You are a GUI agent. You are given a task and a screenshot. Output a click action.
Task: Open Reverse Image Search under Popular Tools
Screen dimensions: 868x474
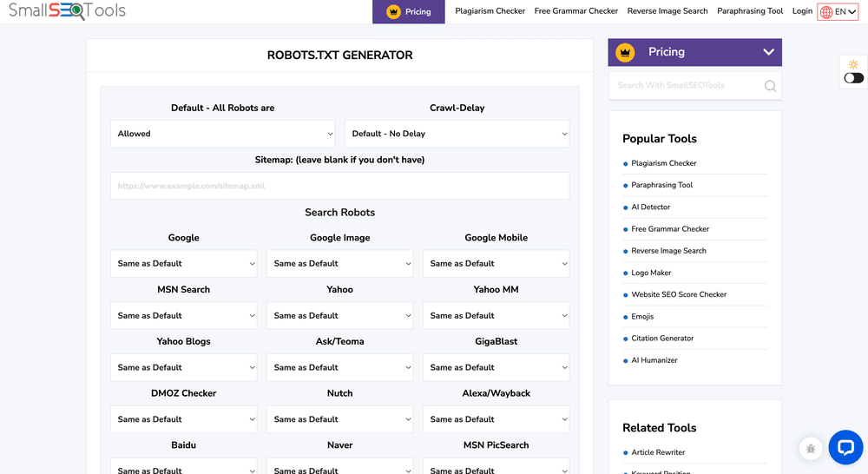(x=668, y=251)
